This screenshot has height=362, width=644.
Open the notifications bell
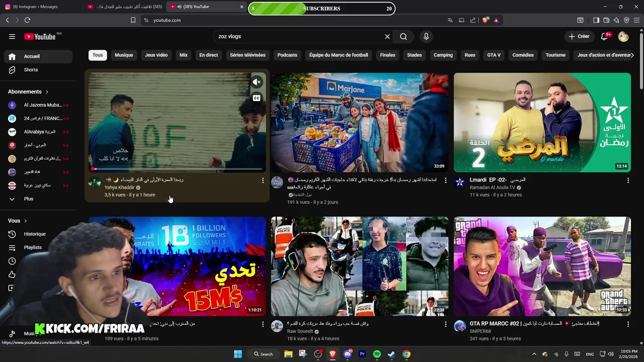pyautogui.click(x=604, y=36)
